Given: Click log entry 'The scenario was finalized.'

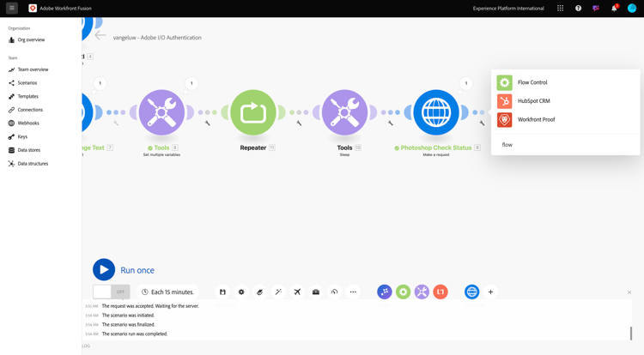Looking at the screenshot, I should coord(128,324).
